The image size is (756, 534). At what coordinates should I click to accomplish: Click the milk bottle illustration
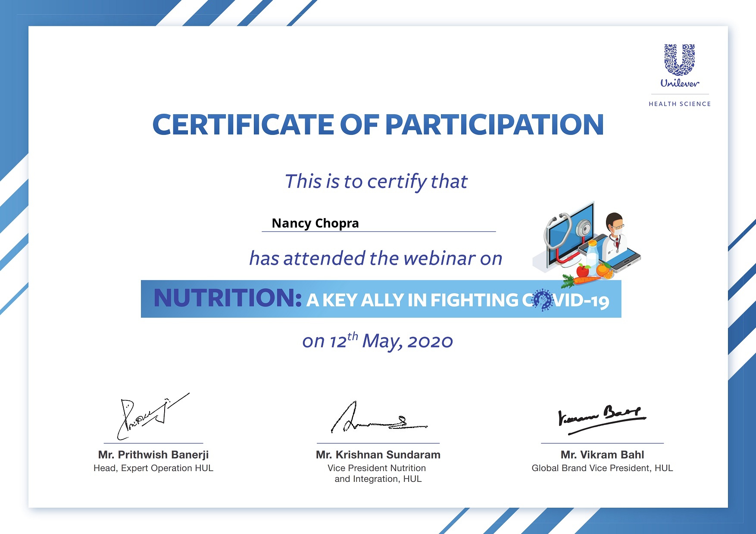tap(592, 257)
